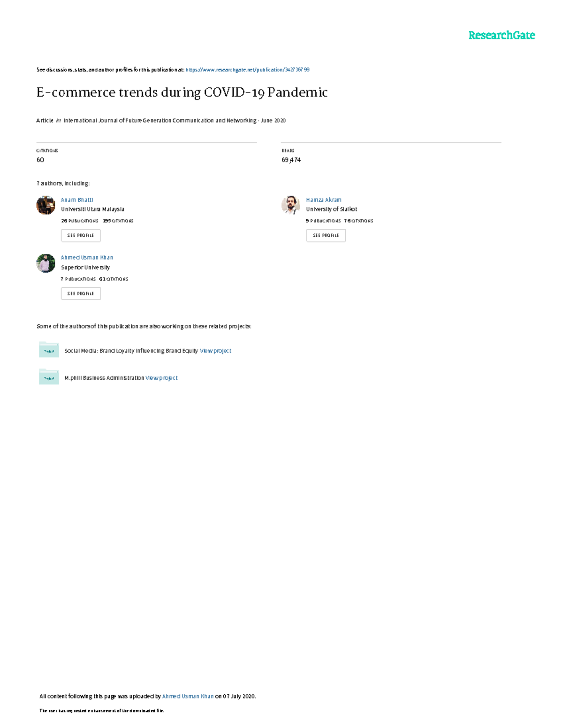Click Anam Bhatti's profile photo
563x728 pixels.
46,205
